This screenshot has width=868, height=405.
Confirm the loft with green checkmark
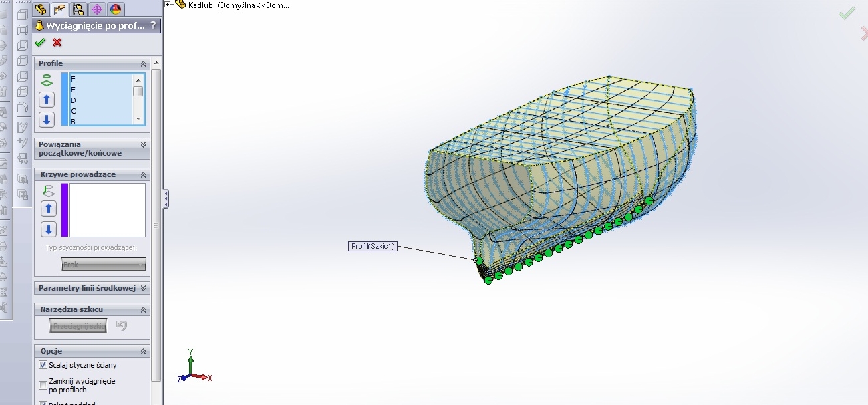[40, 43]
